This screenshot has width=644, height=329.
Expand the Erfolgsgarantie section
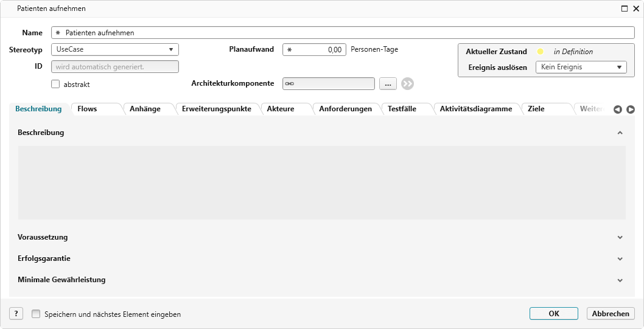(620, 258)
